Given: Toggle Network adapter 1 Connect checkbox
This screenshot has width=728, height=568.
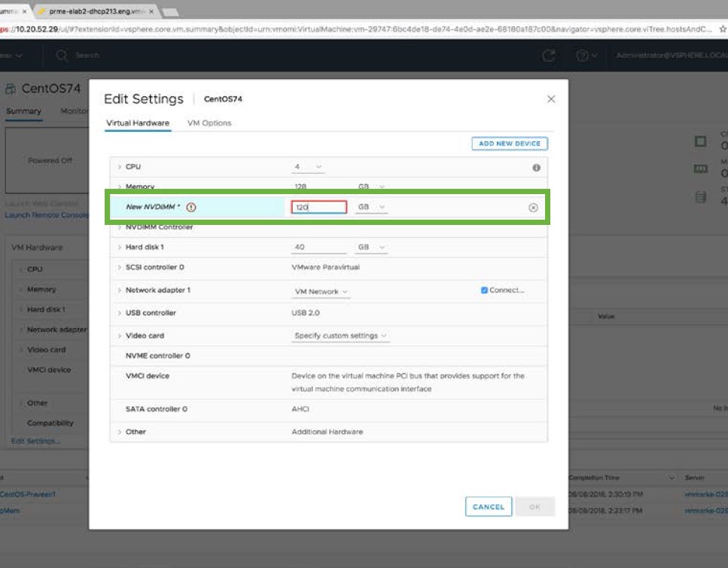Looking at the screenshot, I should (x=484, y=290).
